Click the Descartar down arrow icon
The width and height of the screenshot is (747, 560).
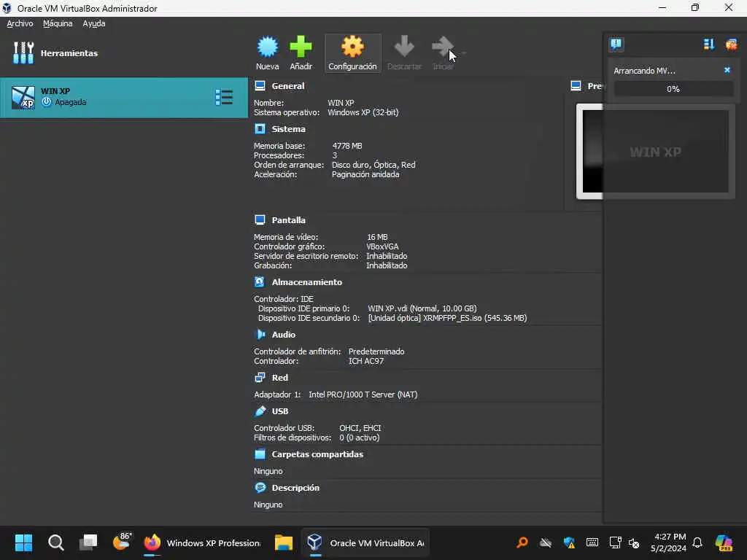pos(404,47)
